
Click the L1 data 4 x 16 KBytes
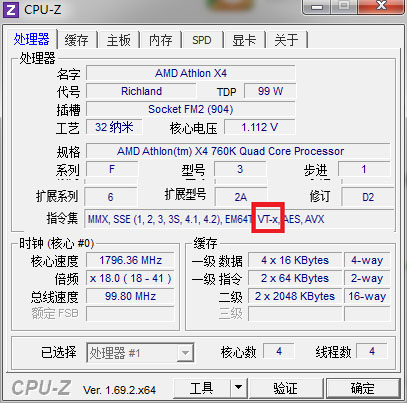(x=295, y=260)
